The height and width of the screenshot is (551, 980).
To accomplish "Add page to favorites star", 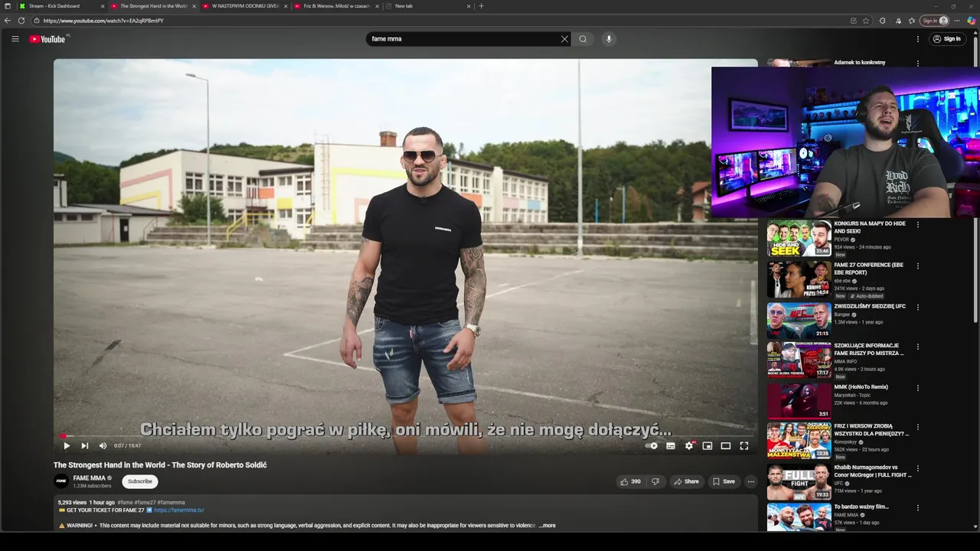I will click(x=866, y=21).
